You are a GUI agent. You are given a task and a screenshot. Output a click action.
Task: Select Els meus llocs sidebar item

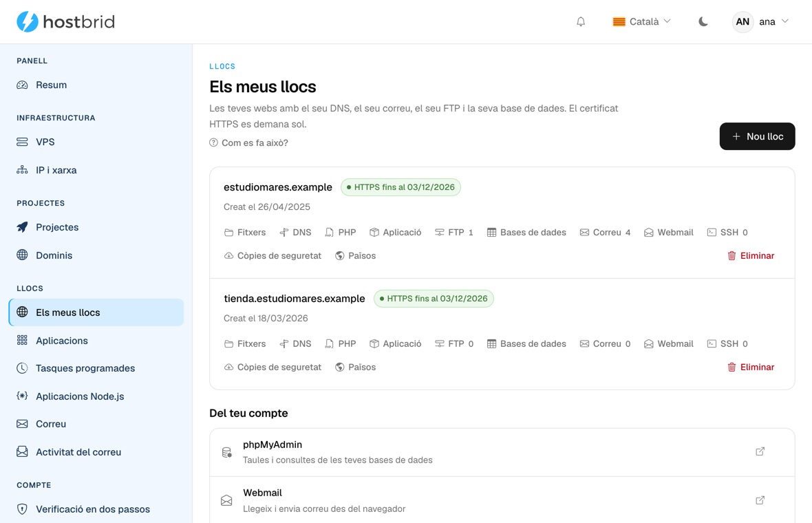(96, 312)
